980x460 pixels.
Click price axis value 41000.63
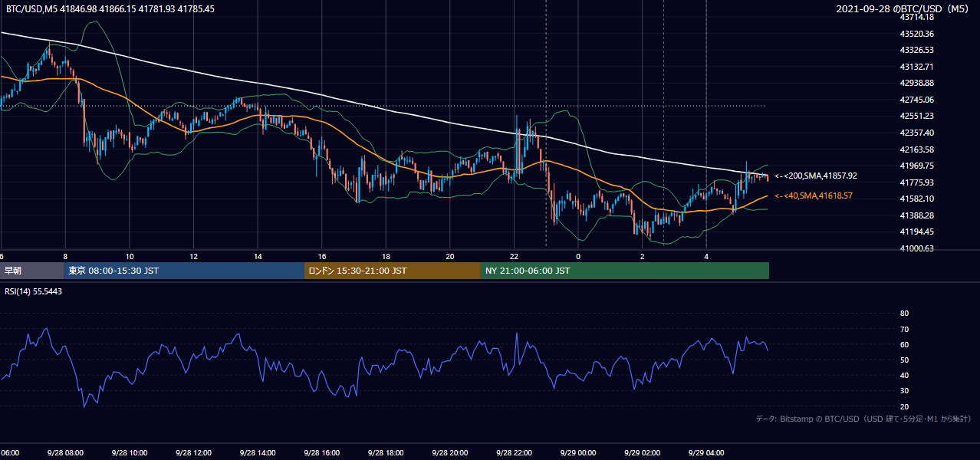point(916,248)
